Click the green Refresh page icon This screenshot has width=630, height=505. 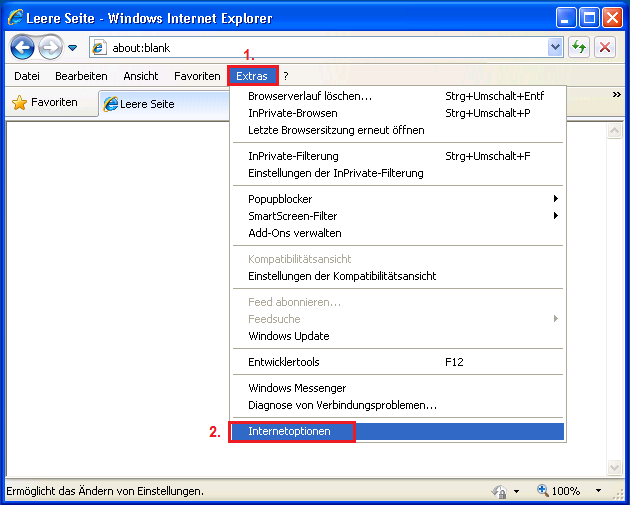tap(579, 47)
